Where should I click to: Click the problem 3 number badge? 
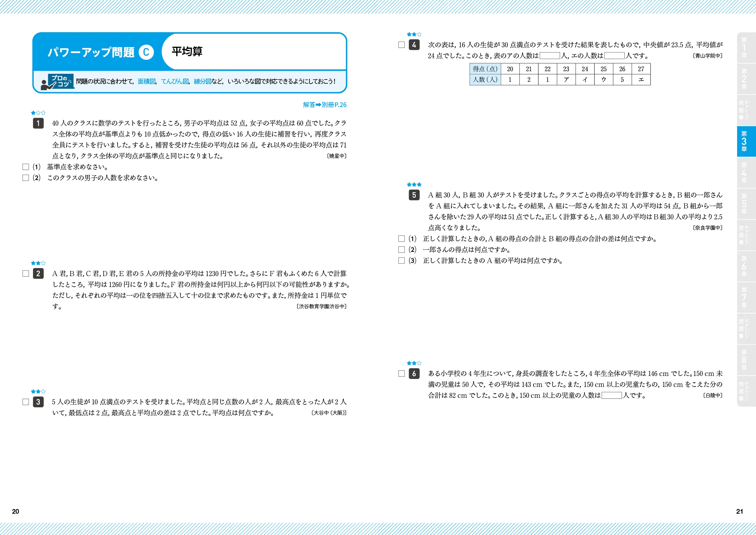click(38, 402)
